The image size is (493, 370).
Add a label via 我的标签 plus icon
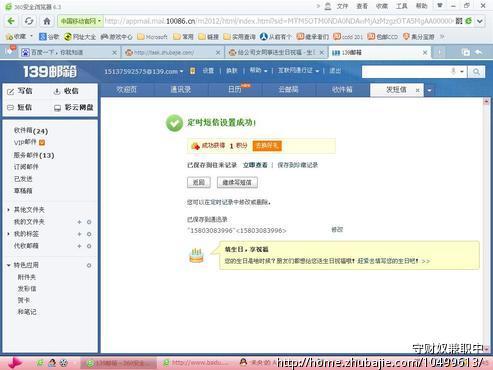click(x=79, y=234)
